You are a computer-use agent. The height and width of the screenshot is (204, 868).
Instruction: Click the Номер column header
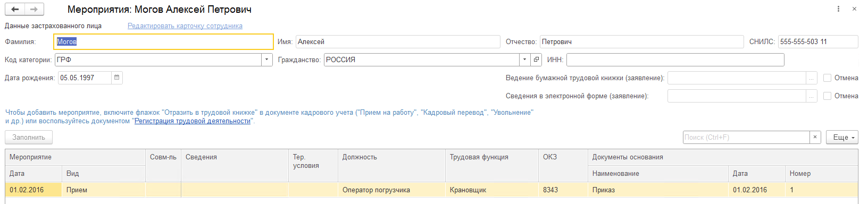click(x=822, y=174)
